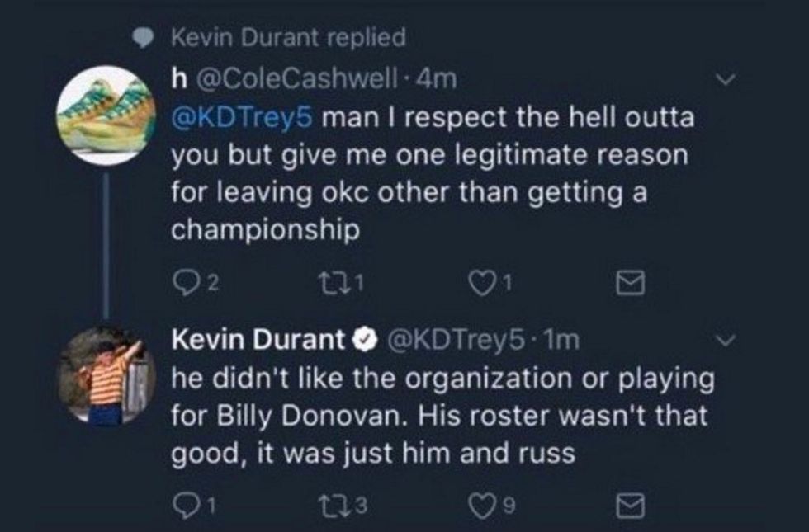Open the 'Kevin Durant replied' context label

tap(287, 37)
